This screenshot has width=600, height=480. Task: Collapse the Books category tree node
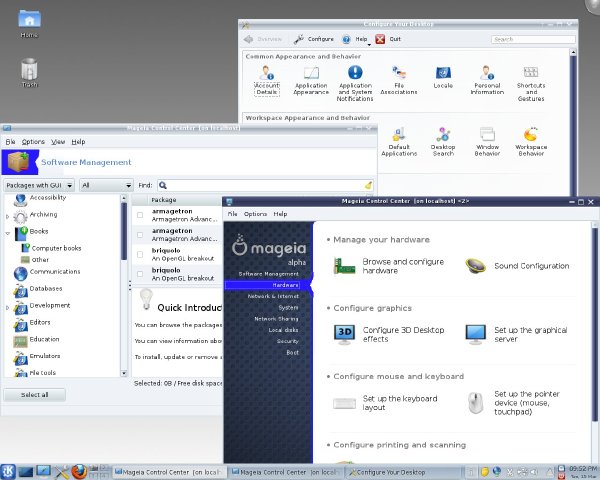[7, 233]
